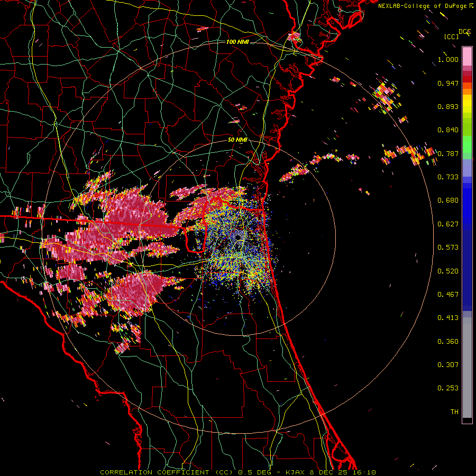Click the 0.573 scale value
The height and width of the screenshot is (476, 476).
tap(448, 248)
